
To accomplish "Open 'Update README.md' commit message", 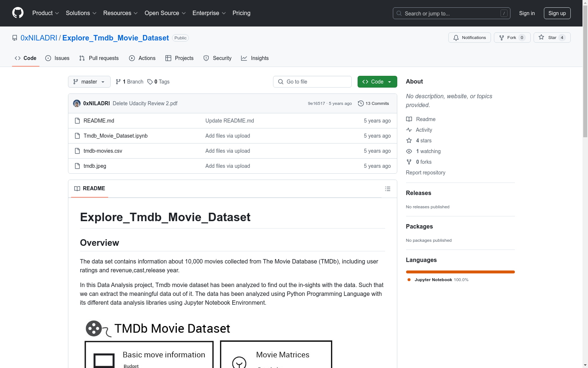I will [230, 121].
